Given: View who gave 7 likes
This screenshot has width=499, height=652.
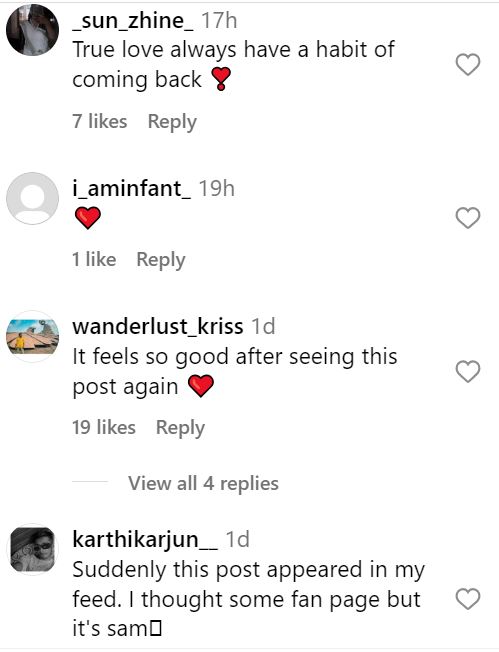Looking at the screenshot, I should 100,121.
